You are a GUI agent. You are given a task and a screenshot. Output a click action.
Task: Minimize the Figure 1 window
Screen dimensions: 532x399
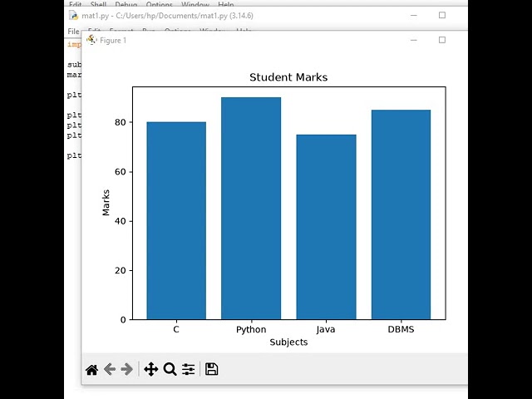[x=414, y=40]
